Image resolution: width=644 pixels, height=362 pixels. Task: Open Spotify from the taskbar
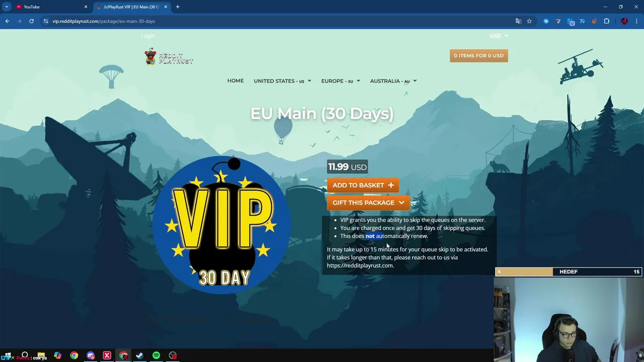[156, 356]
